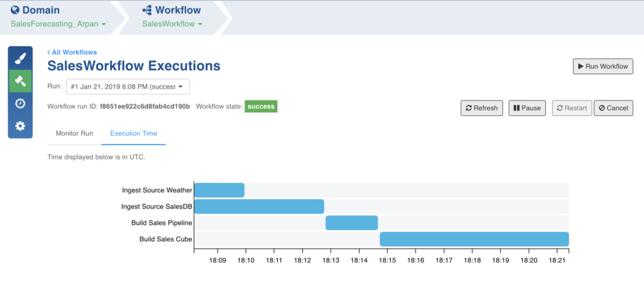Click the Run Workflow button
This screenshot has width=644, height=287.
603,66
